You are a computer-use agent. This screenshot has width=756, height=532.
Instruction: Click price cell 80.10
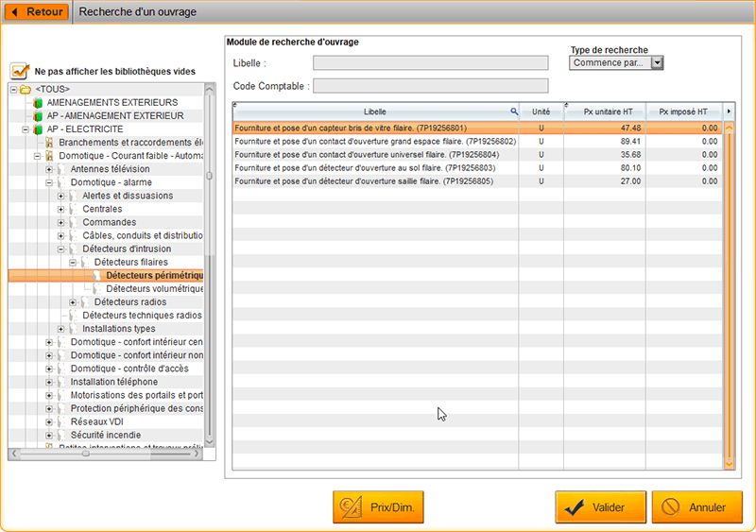(630, 168)
